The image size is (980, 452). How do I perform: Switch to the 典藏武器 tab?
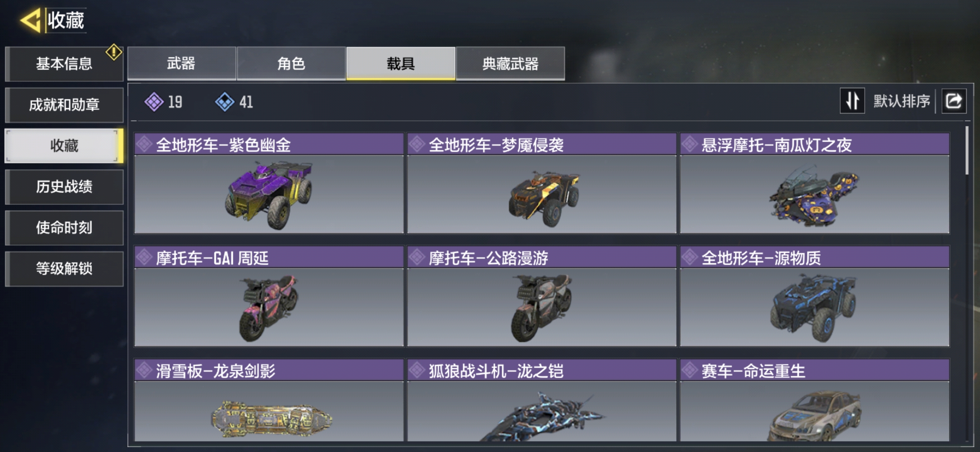pos(510,63)
